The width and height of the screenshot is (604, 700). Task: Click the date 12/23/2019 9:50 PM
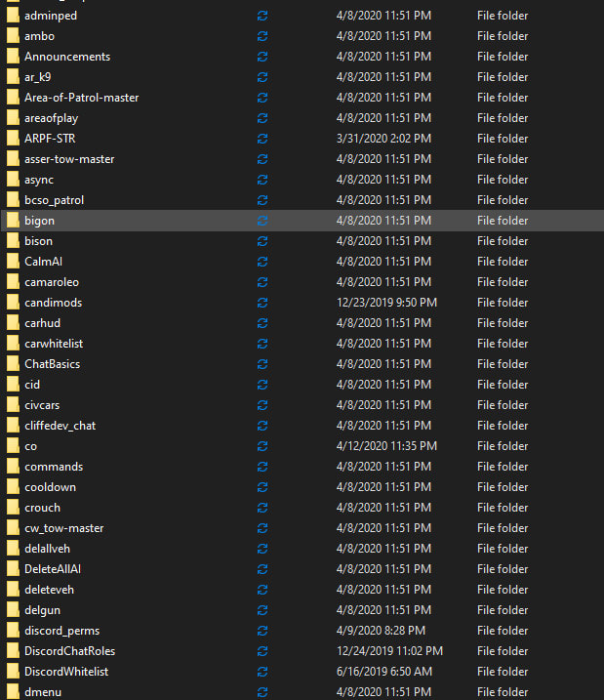click(x=386, y=303)
